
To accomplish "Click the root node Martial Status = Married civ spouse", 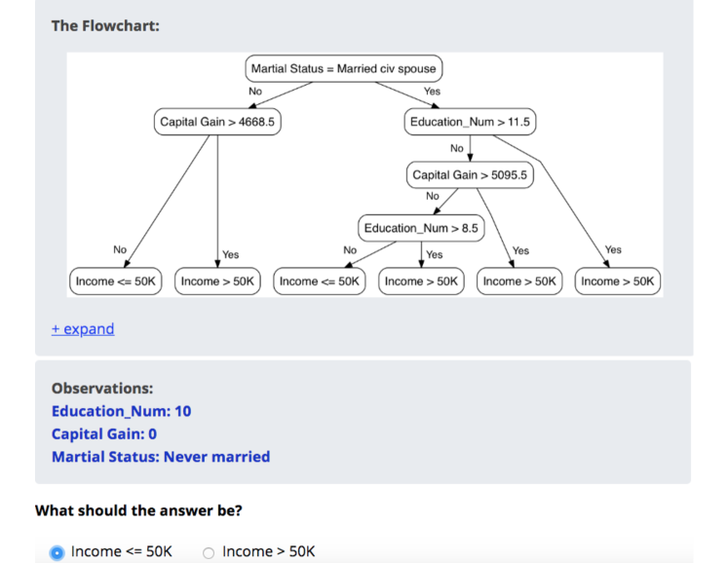I will (343, 69).
